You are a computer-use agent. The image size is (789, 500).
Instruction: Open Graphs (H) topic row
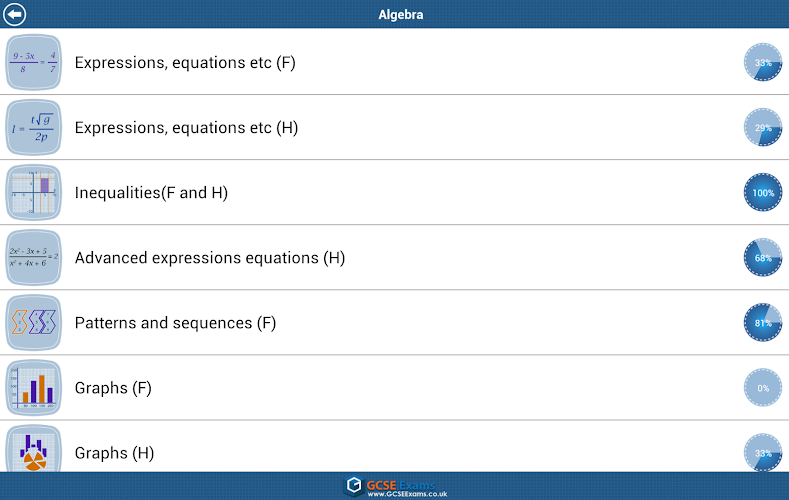coord(114,452)
